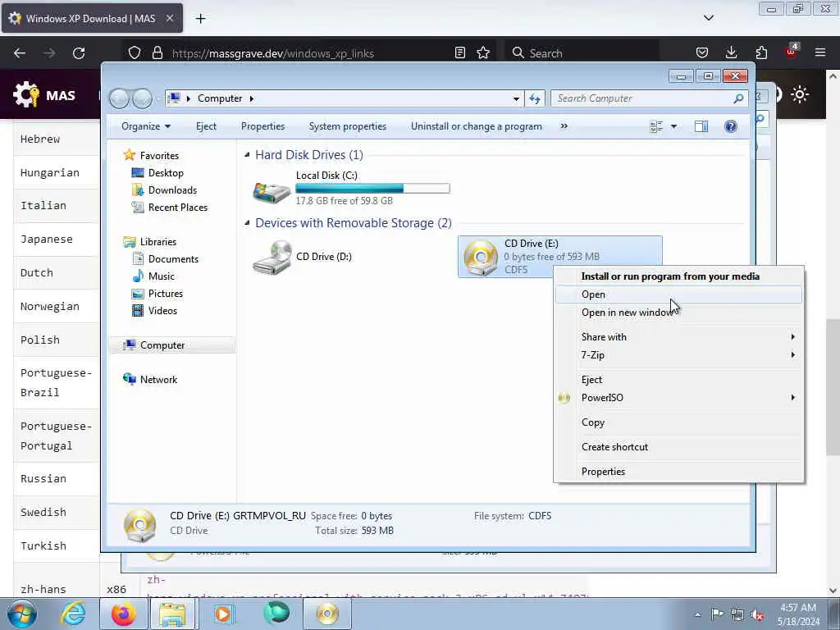Open Firefox reader view icon
Image resolution: width=840 pixels, height=630 pixels.
tap(459, 52)
